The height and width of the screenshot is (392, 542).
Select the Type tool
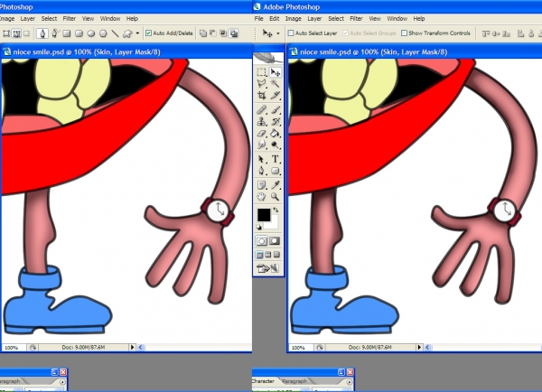point(276,159)
